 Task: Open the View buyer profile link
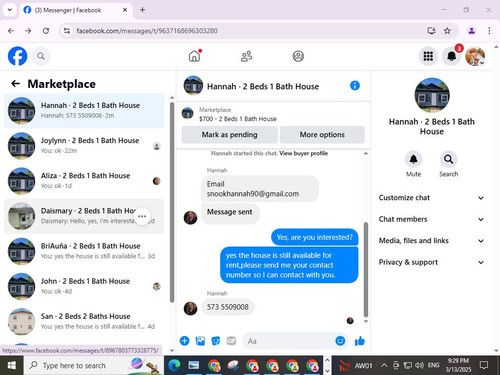pyautogui.click(x=303, y=153)
